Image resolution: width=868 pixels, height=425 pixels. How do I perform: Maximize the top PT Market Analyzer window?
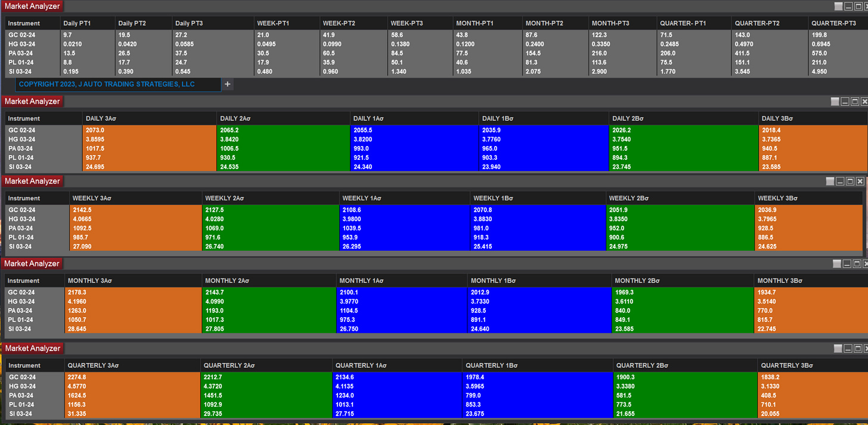tap(857, 6)
